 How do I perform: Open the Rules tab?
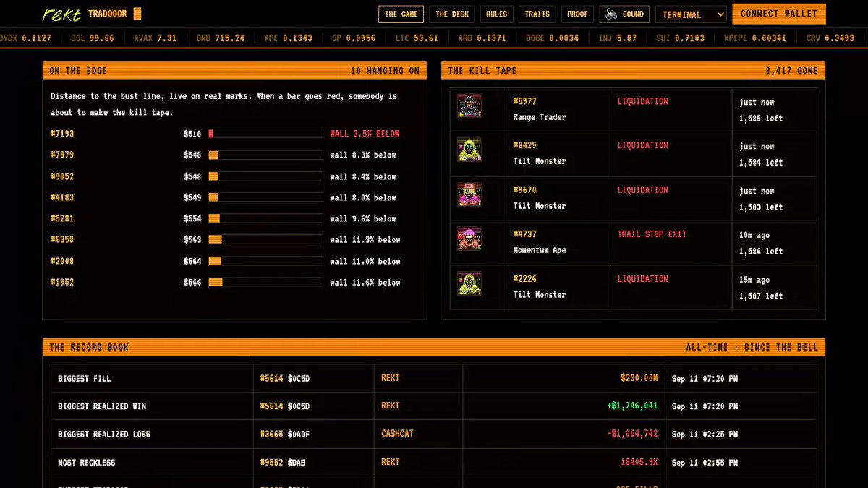[497, 14]
